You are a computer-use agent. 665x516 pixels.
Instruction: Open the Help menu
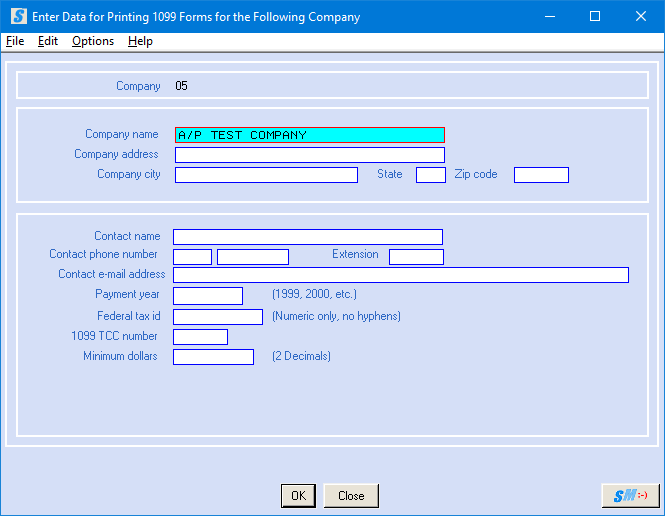(140, 41)
